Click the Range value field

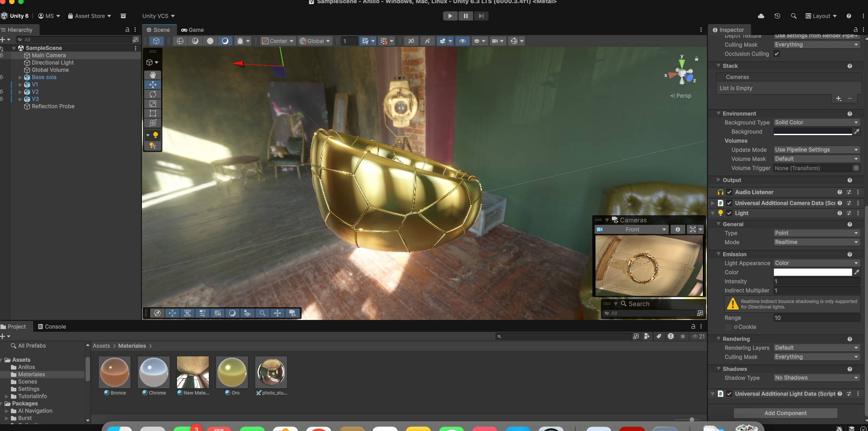[x=817, y=318]
